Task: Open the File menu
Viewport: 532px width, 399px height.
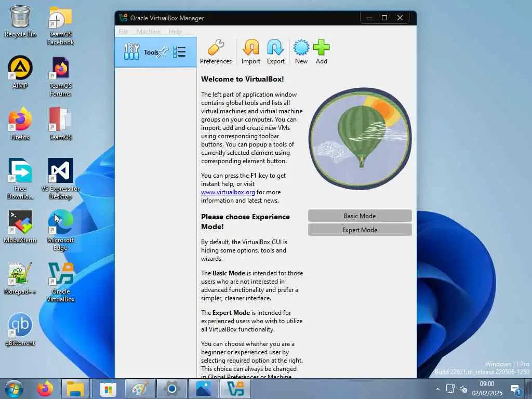Action: tap(124, 32)
